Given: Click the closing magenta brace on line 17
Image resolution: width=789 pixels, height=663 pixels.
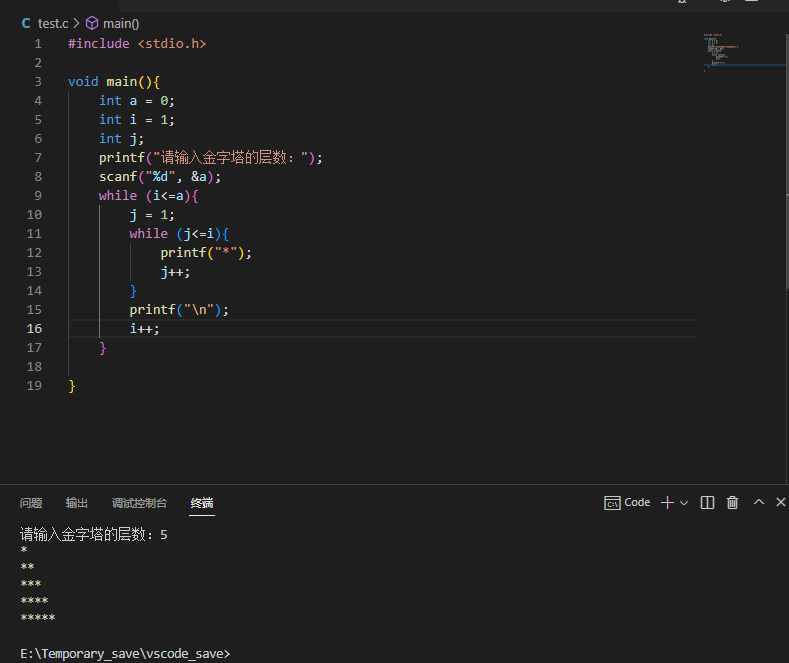Looking at the screenshot, I should click(x=103, y=348).
